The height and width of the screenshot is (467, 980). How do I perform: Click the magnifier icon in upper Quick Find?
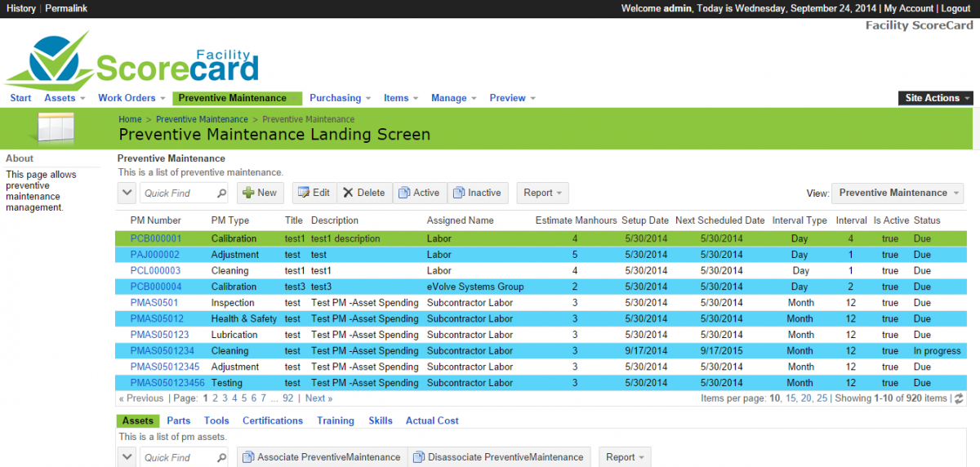[221, 193]
